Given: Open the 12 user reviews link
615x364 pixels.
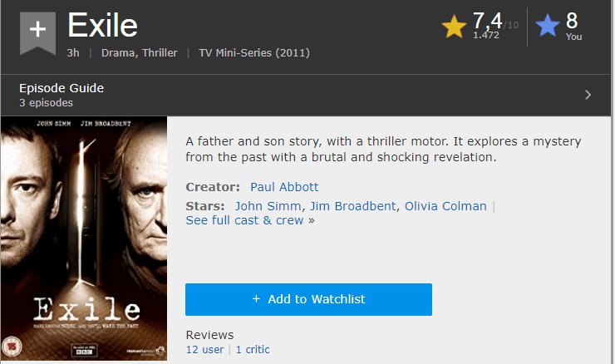Looking at the screenshot, I should point(204,350).
